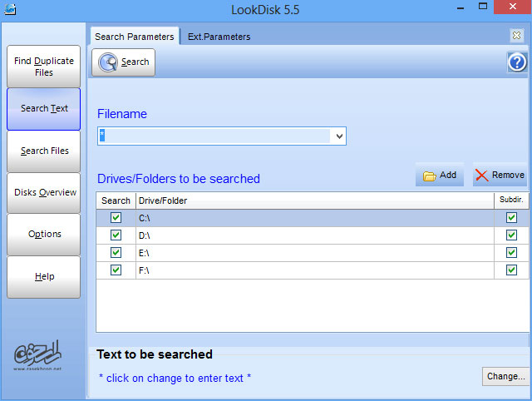Go to Search Files section
The width and height of the screenshot is (532, 401).
44,151
